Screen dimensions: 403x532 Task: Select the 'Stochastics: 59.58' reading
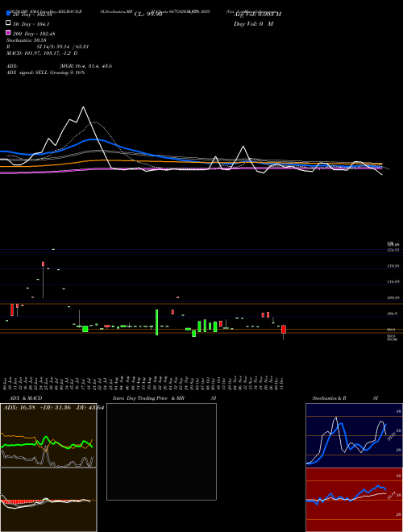tap(27, 40)
